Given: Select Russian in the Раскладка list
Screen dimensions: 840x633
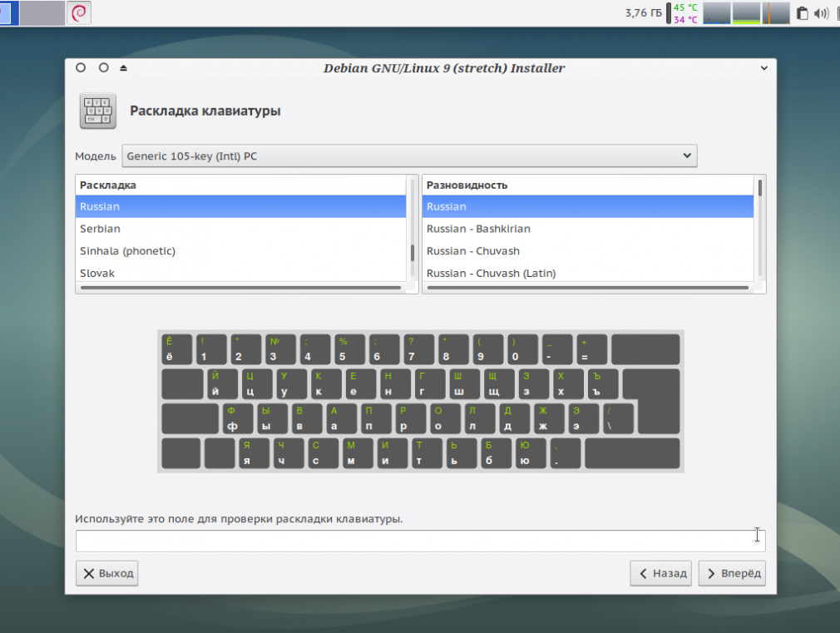Looking at the screenshot, I should (x=240, y=206).
